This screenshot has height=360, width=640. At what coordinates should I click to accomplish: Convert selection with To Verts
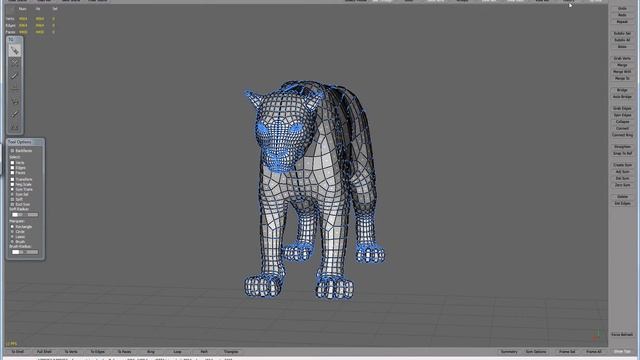click(x=71, y=351)
